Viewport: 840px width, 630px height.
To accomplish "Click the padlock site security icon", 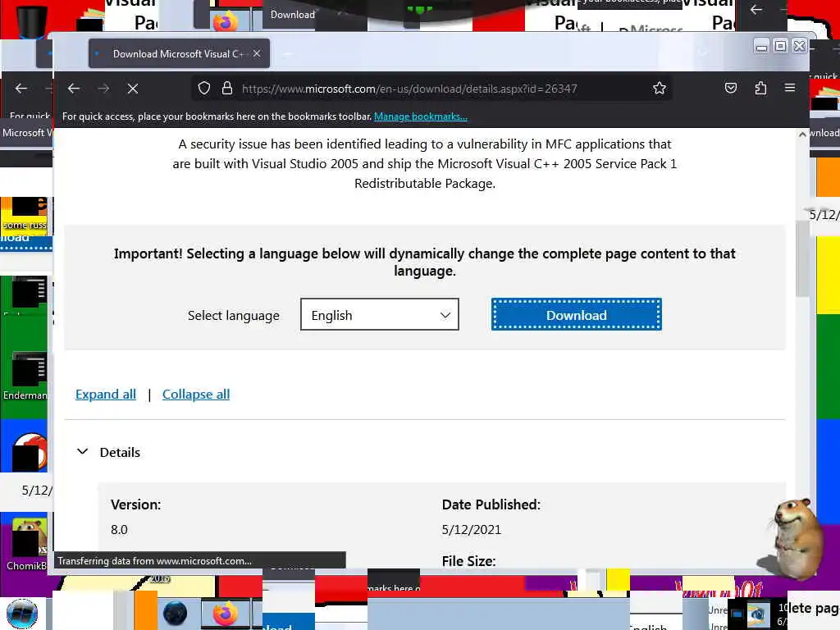I will (x=227, y=89).
